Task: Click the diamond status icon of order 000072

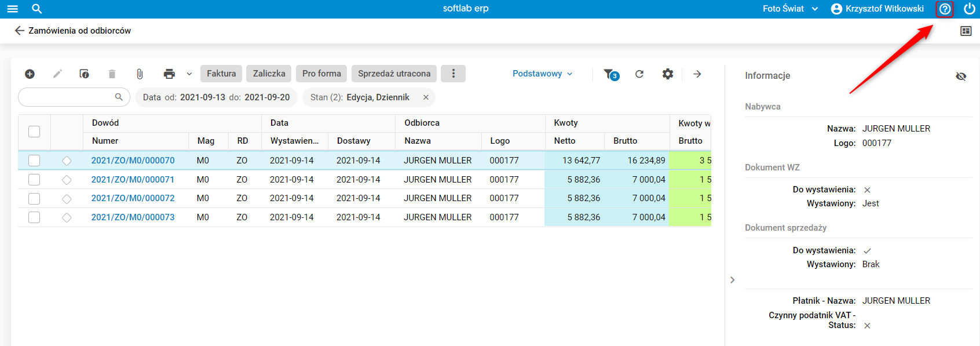Action: tap(67, 199)
